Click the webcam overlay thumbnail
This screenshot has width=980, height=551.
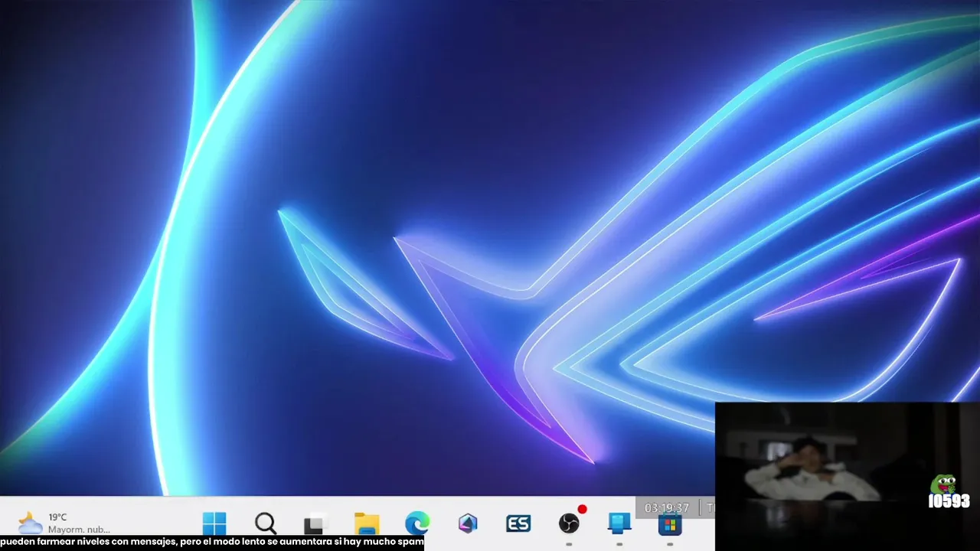848,476
